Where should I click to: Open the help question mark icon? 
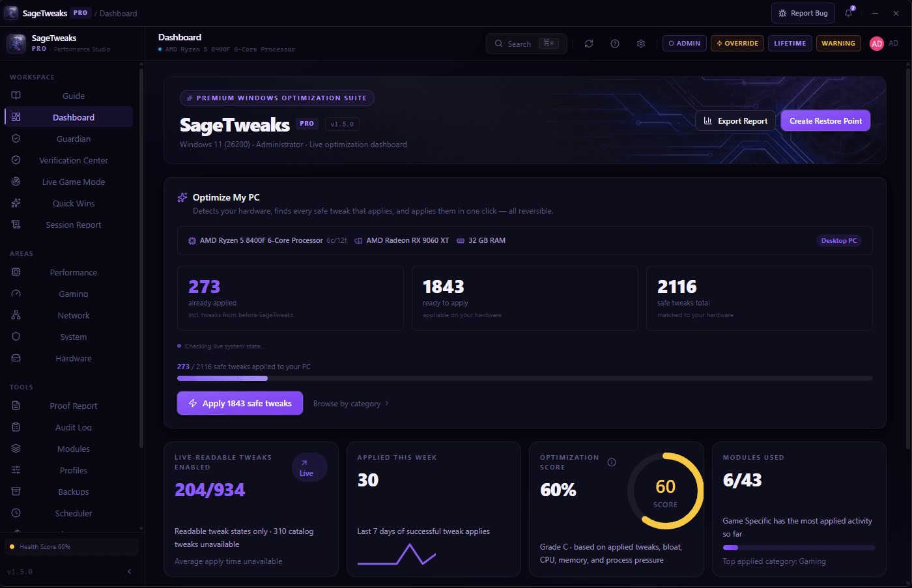click(615, 44)
